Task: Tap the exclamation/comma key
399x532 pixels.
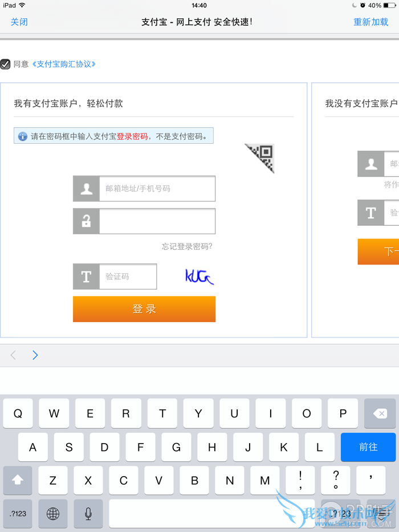Action: pos(300,480)
